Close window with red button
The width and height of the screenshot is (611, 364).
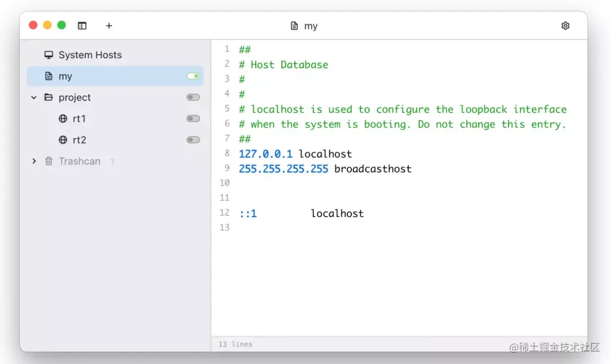pos(33,25)
